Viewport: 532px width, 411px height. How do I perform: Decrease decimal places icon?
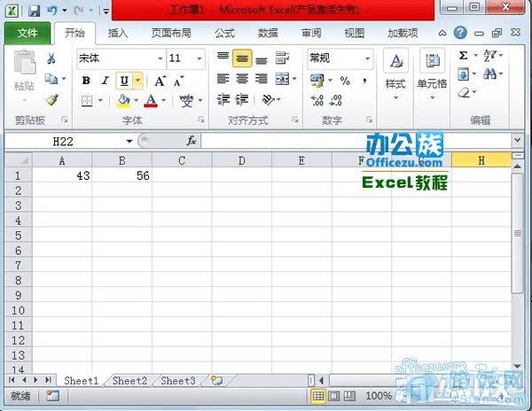point(335,100)
